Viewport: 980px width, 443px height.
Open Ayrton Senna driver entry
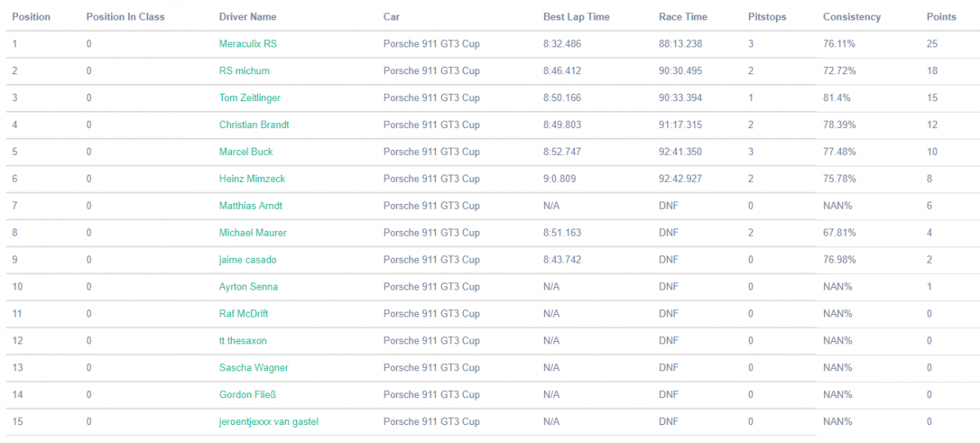tap(248, 286)
